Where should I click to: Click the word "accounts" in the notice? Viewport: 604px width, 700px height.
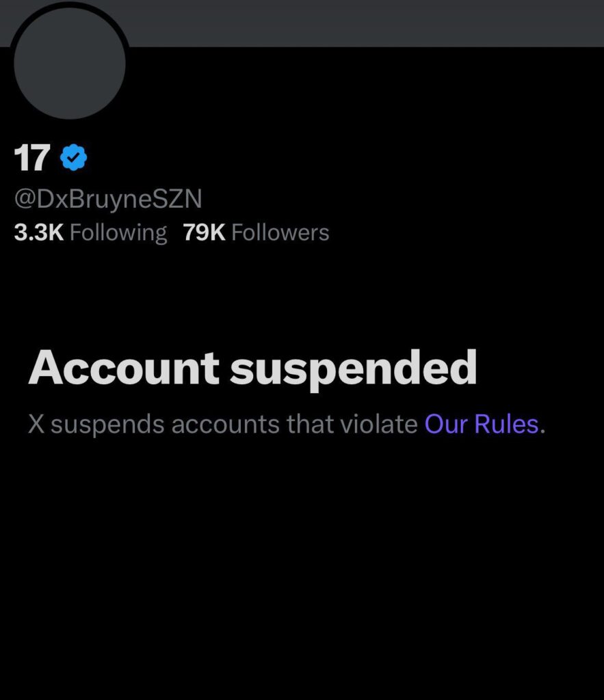226,424
